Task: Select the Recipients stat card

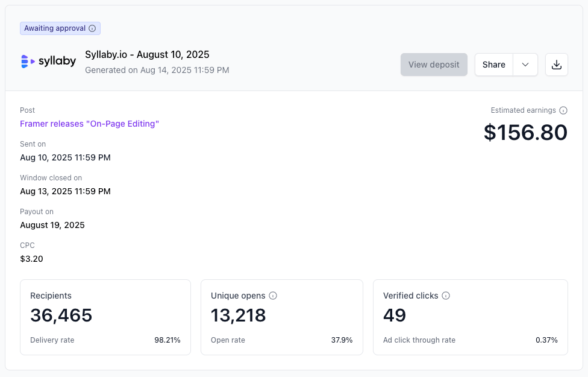Action: point(105,317)
